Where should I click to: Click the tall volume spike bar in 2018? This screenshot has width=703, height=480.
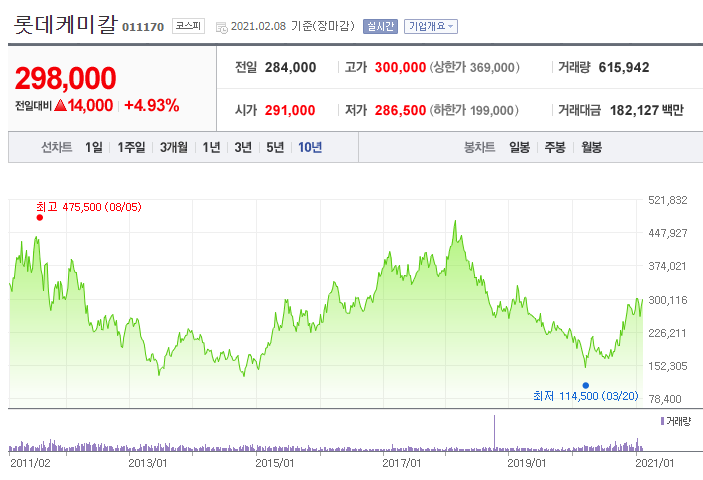[x=495, y=432]
